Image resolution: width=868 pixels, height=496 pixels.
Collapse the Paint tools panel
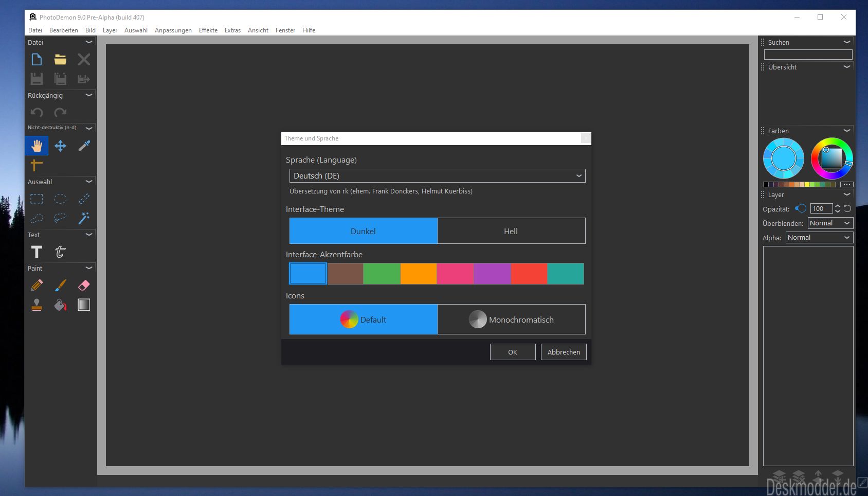coord(89,268)
